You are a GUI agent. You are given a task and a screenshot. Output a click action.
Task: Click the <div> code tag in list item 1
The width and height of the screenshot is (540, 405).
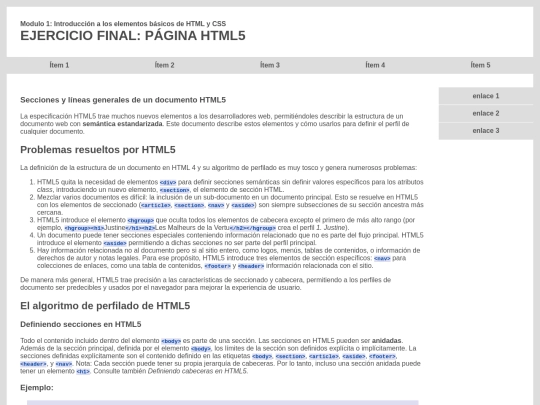click(x=168, y=183)
